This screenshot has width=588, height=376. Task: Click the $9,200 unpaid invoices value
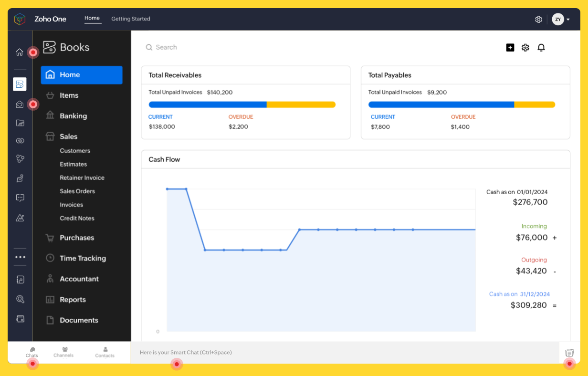click(437, 92)
